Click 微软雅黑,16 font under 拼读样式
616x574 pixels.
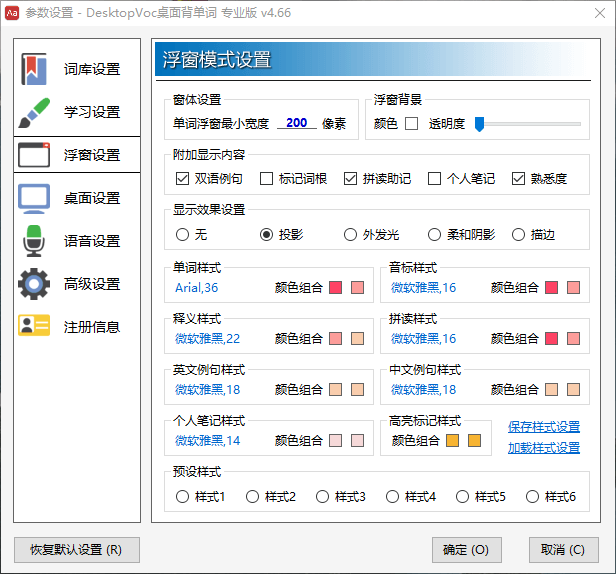[x=424, y=339]
